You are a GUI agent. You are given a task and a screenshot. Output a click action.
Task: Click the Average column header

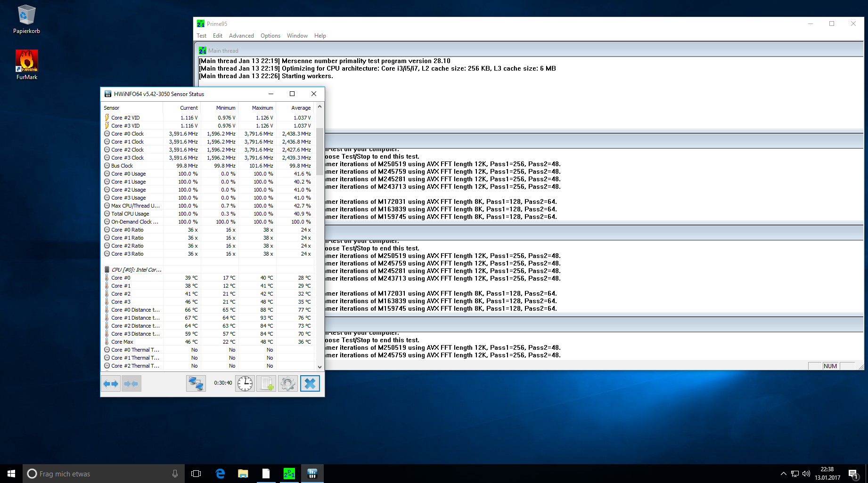295,108
